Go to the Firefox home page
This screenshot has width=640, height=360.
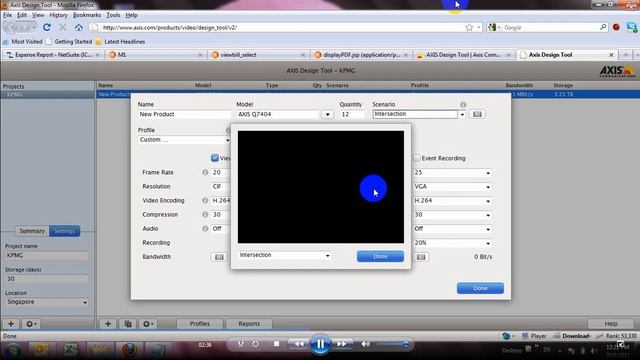[78, 27]
